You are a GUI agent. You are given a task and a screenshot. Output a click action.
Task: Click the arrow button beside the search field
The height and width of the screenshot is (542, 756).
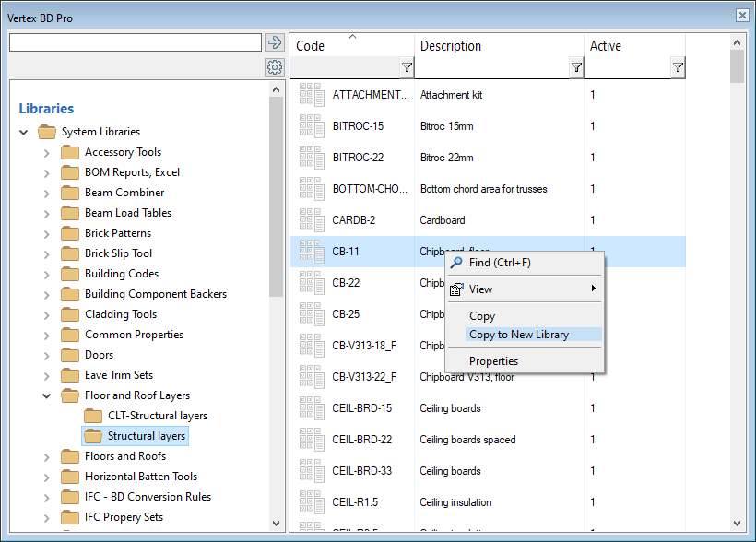pyautogui.click(x=274, y=41)
